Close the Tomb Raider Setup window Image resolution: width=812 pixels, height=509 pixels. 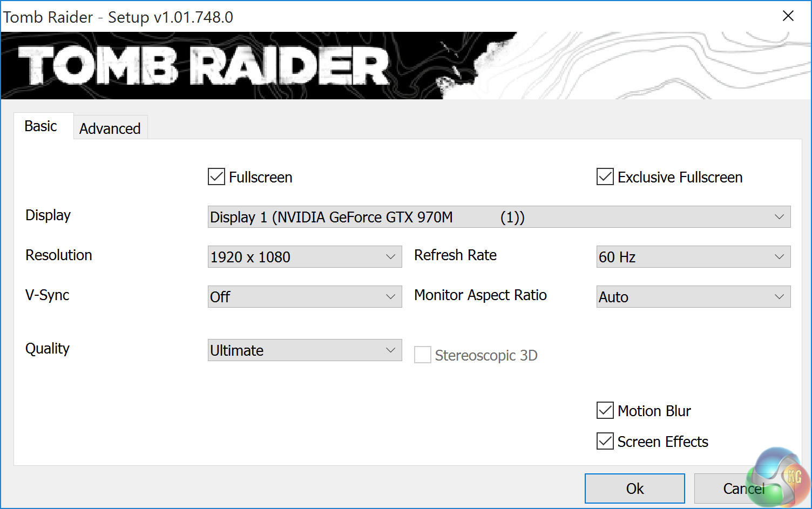pyautogui.click(x=788, y=16)
